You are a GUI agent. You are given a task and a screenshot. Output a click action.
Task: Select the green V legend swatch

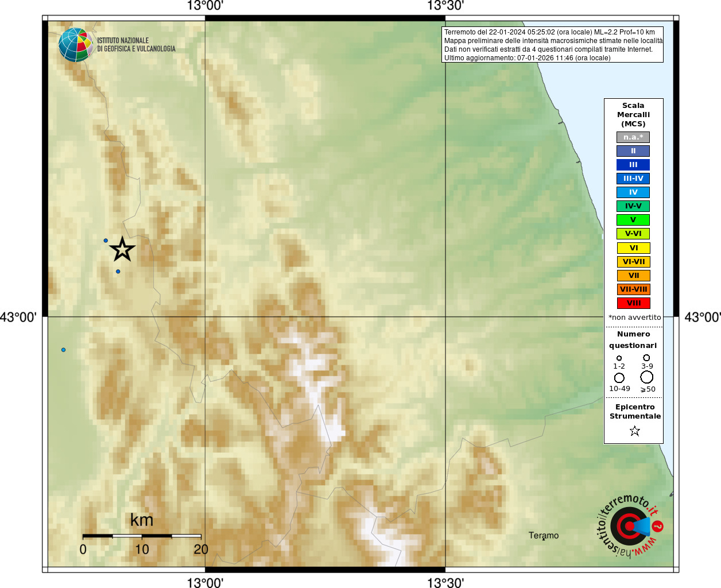pos(633,220)
